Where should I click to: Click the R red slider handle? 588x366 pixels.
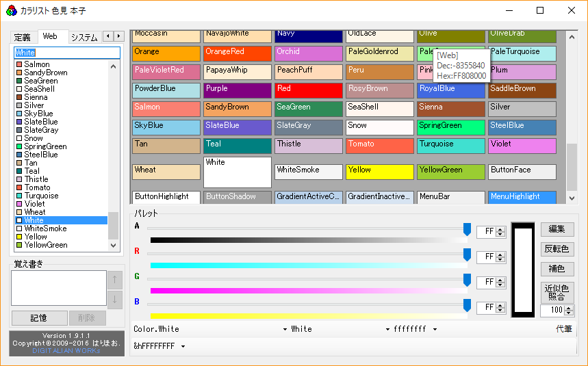[467, 254]
